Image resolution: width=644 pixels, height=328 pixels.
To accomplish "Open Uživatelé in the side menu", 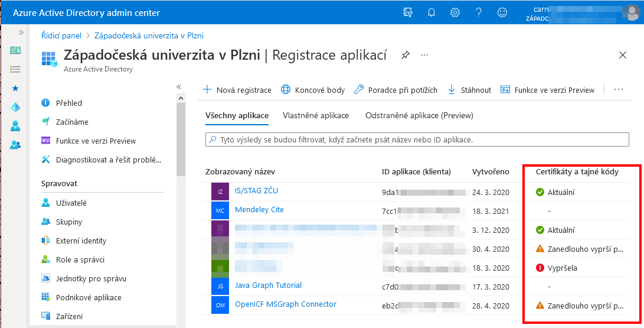I will (x=71, y=203).
